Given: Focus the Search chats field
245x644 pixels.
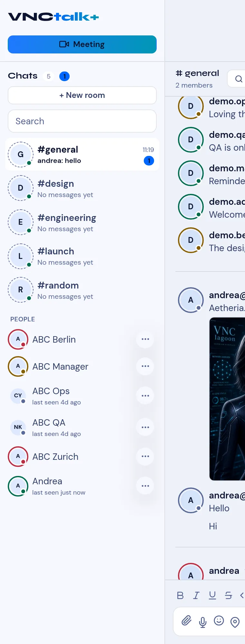Looking at the screenshot, I should [x=82, y=121].
